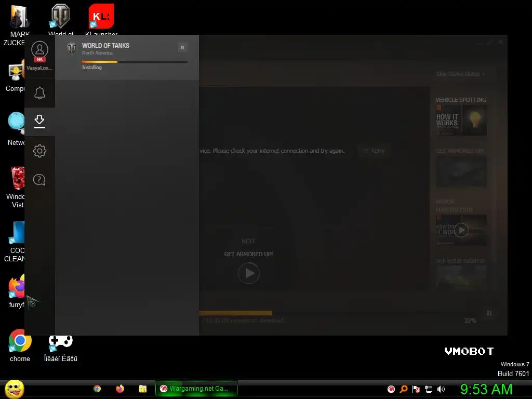Screen dimensions: 532x399
Task: Open the notifications bell in sidebar
Action: [x=39, y=93]
